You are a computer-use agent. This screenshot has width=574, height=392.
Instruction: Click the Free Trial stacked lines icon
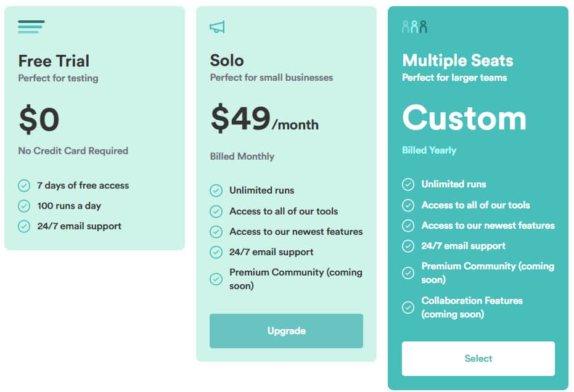tap(31, 27)
